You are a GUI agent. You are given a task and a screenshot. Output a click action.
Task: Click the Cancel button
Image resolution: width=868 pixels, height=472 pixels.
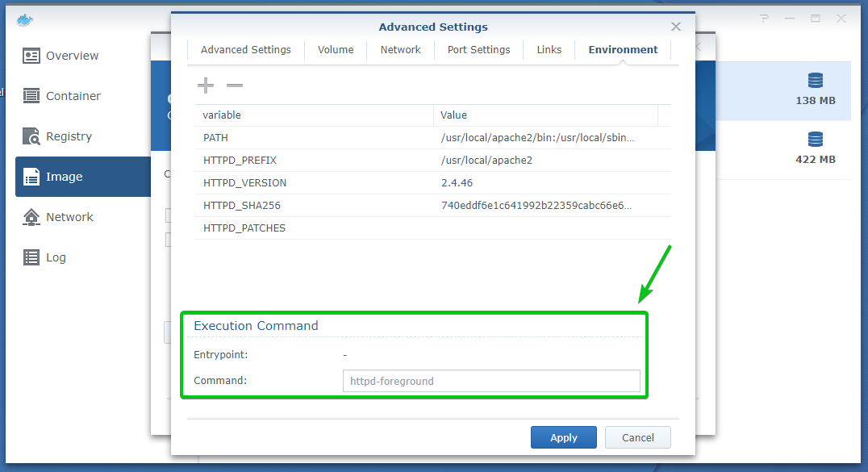point(637,437)
